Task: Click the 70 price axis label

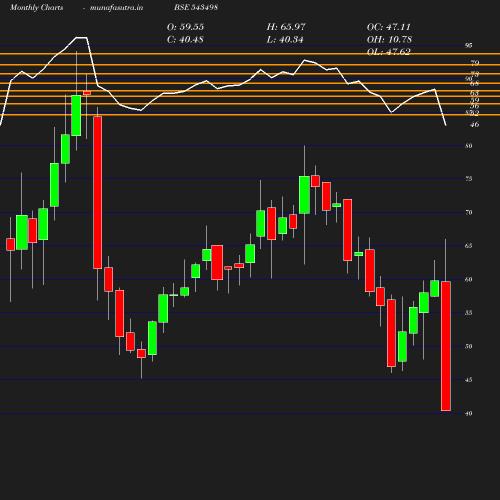Action: [469, 212]
